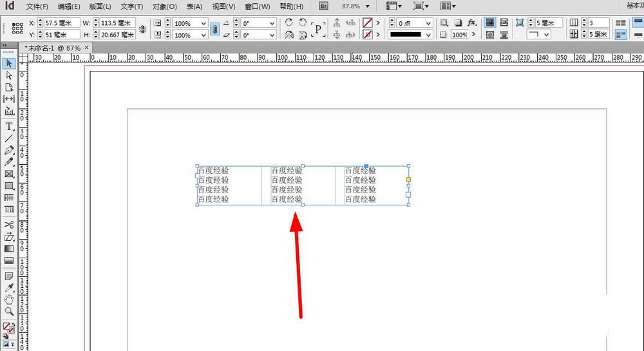Open the stroke weight 0 点 dropdown
Viewport: 644px width, 351px height.
point(428,23)
